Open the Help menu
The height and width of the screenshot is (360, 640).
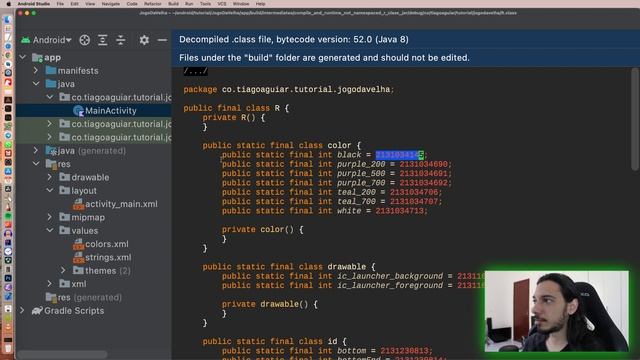[x=260, y=4]
